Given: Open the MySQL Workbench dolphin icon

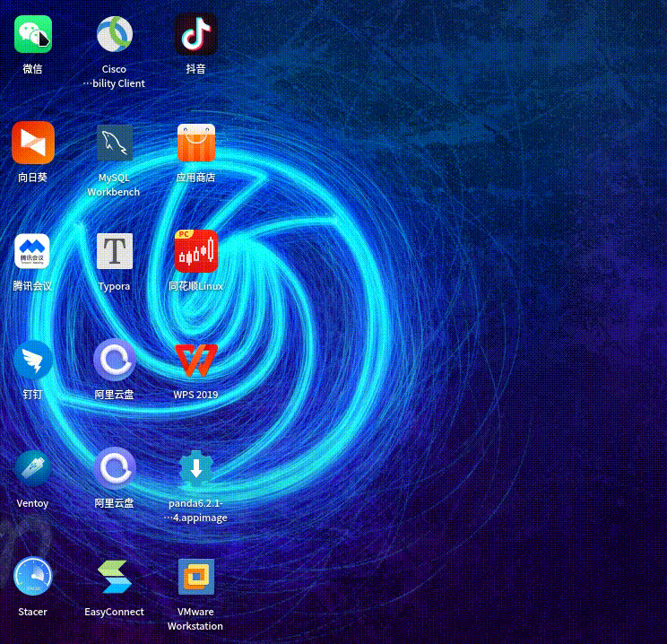Looking at the screenshot, I should [x=115, y=143].
